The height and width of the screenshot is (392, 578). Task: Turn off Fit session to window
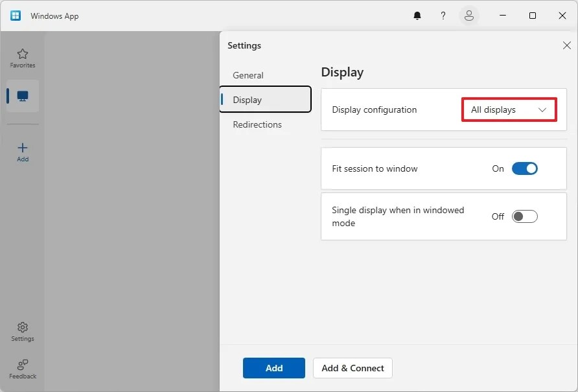tap(525, 168)
